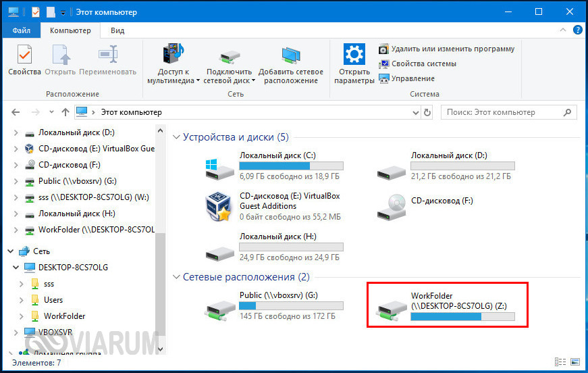Collapse Сетевые расположения group
588x373 pixels.
178,277
